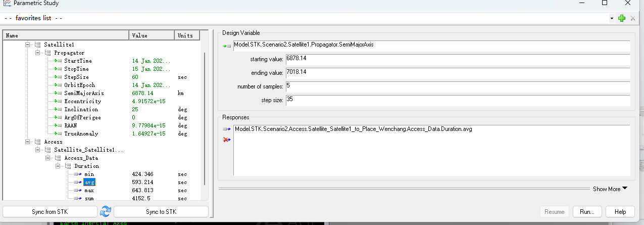644x225 pixels.
Task: Click the blue sync arrows icon
Action: [x=105, y=211]
